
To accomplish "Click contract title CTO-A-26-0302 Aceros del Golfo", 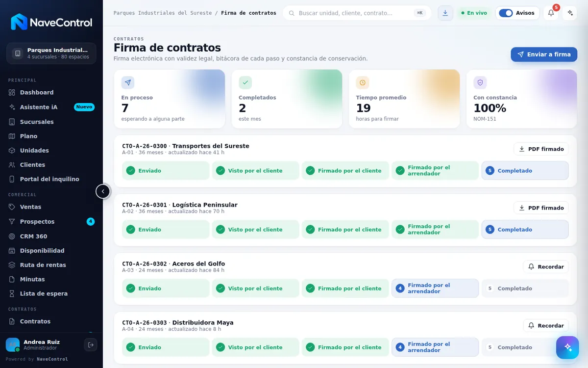I will pyautogui.click(x=173, y=264).
